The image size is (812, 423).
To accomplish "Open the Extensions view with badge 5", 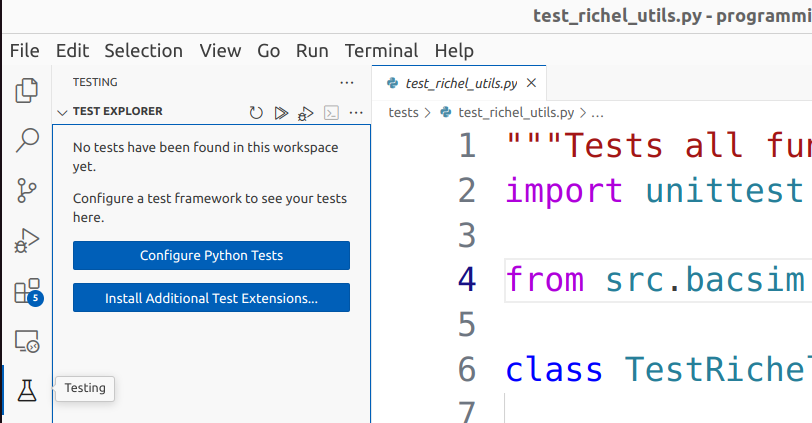I will coord(28,291).
